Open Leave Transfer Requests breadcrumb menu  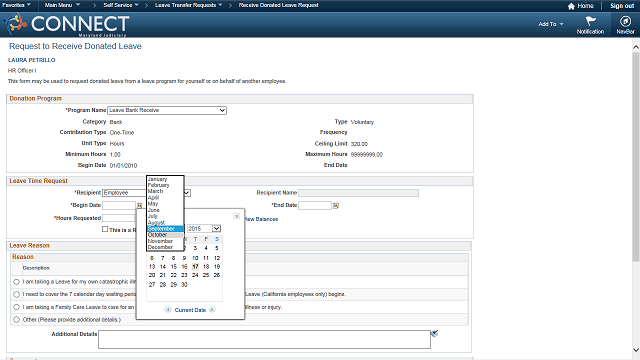tap(189, 5)
